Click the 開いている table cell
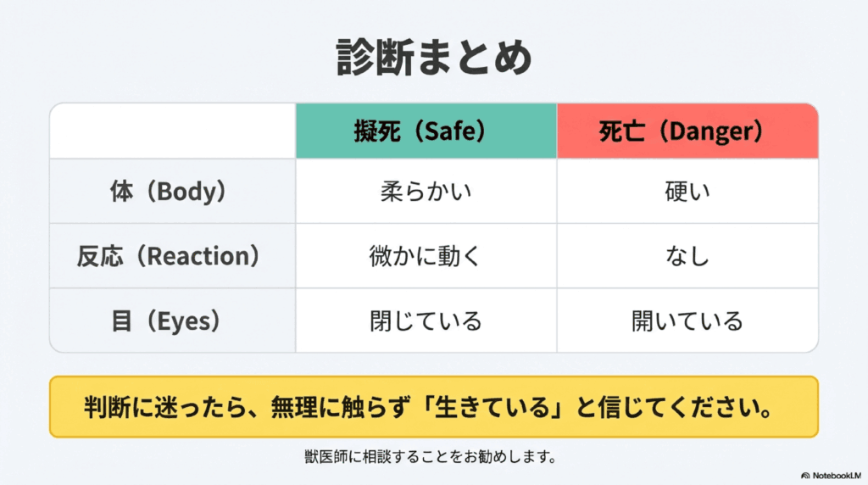 point(687,321)
